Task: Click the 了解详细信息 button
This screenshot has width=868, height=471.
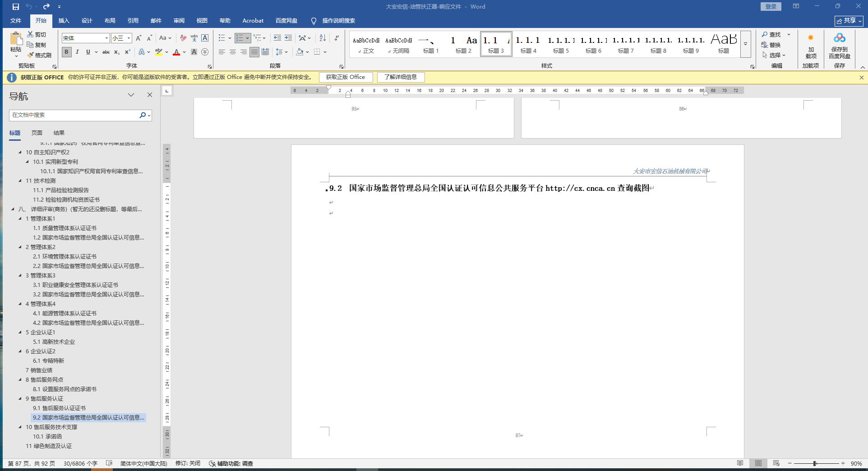Action: coord(401,77)
